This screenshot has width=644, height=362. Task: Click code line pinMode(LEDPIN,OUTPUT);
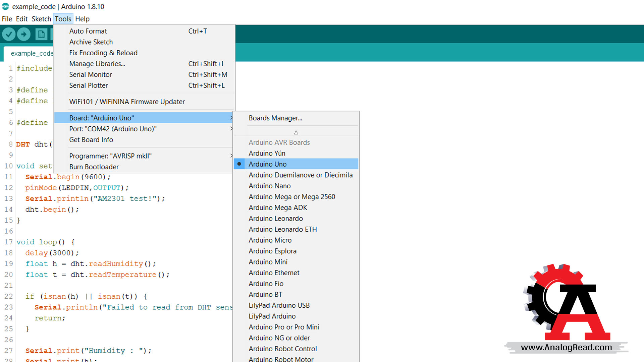coord(77,188)
